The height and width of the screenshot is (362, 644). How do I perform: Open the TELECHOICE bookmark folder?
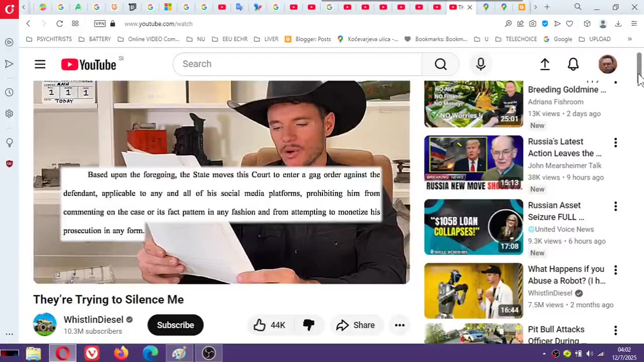[x=516, y=39]
